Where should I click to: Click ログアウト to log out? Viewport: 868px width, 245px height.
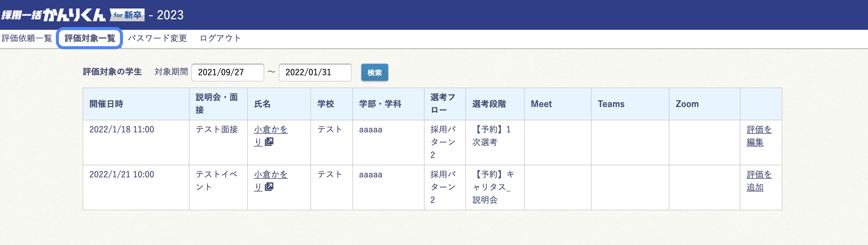click(220, 38)
